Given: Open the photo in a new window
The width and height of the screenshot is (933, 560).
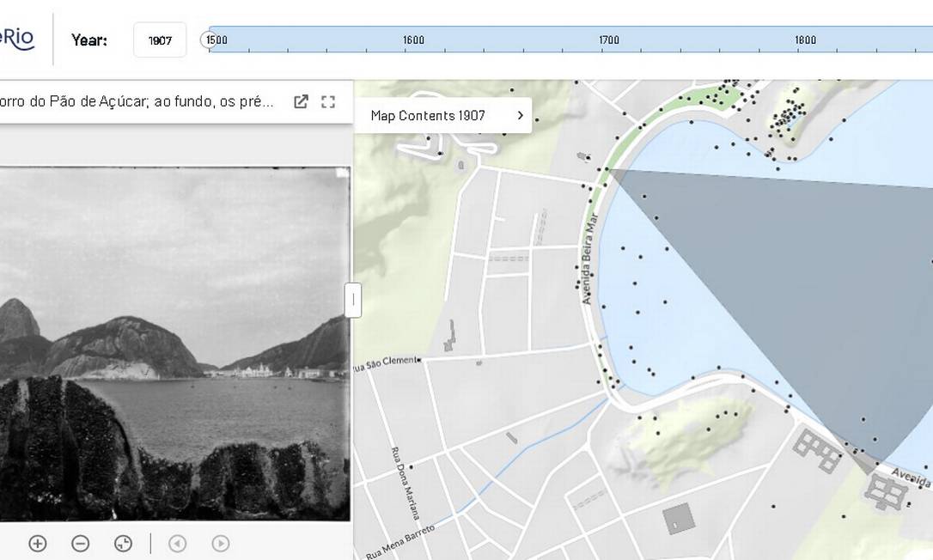Looking at the screenshot, I should tap(301, 102).
